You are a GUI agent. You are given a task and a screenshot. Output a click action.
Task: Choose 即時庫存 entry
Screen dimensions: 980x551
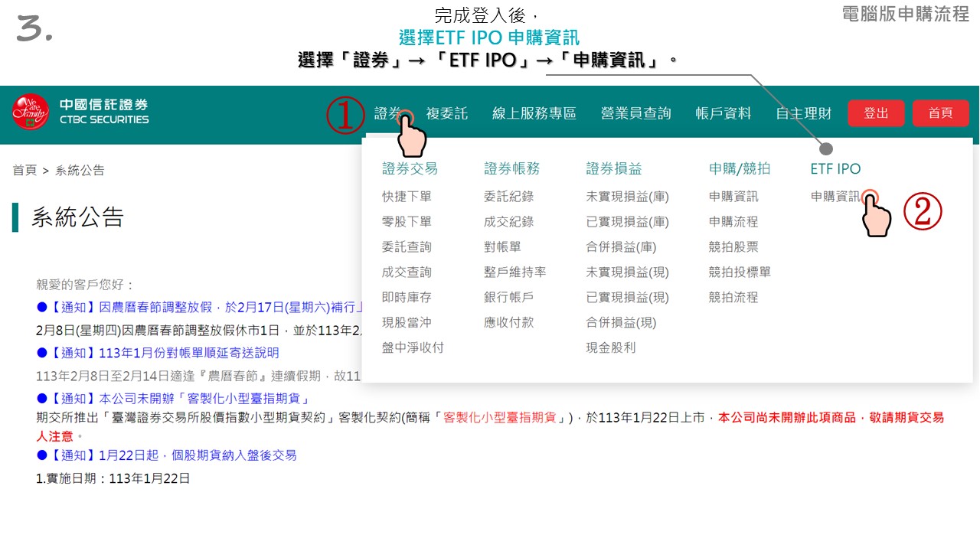point(407,298)
